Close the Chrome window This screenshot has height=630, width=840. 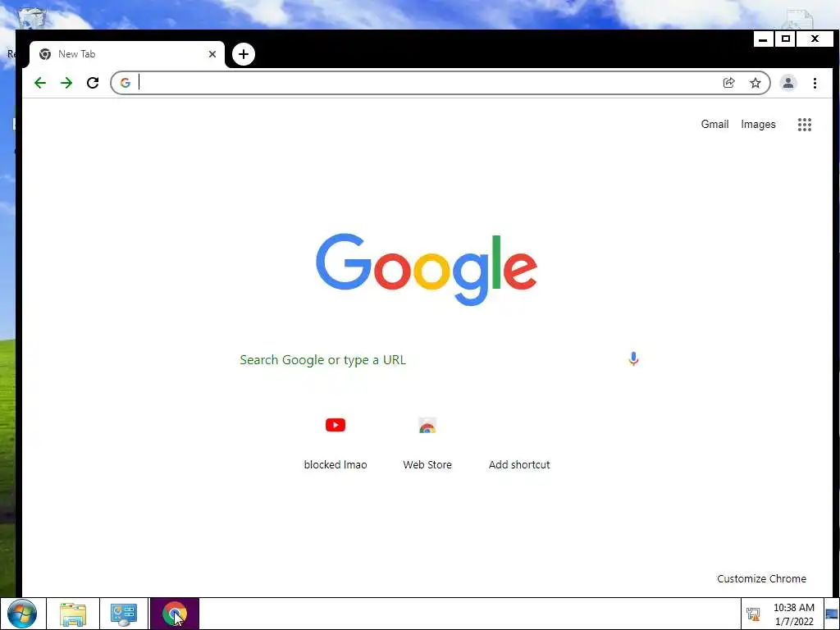coord(815,39)
